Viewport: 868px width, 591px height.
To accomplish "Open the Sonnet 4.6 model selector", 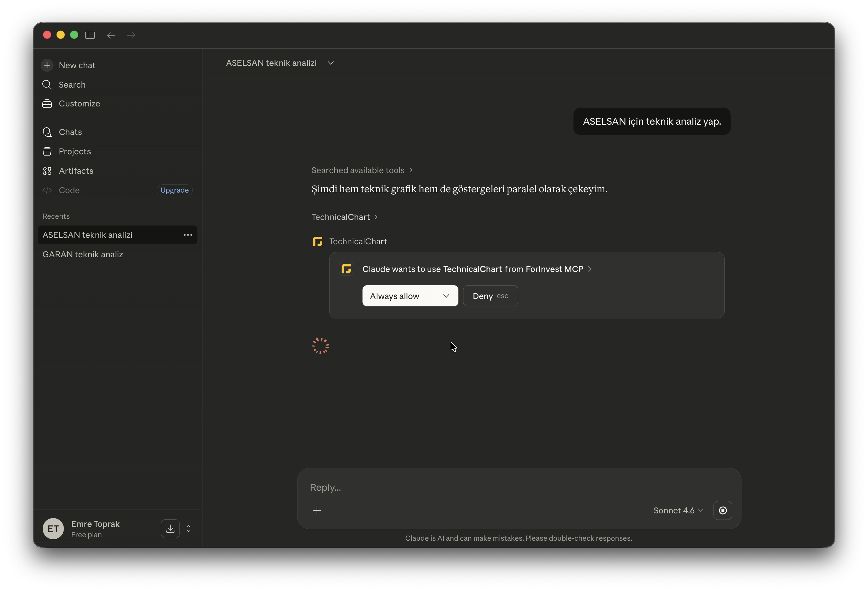I will 678,510.
